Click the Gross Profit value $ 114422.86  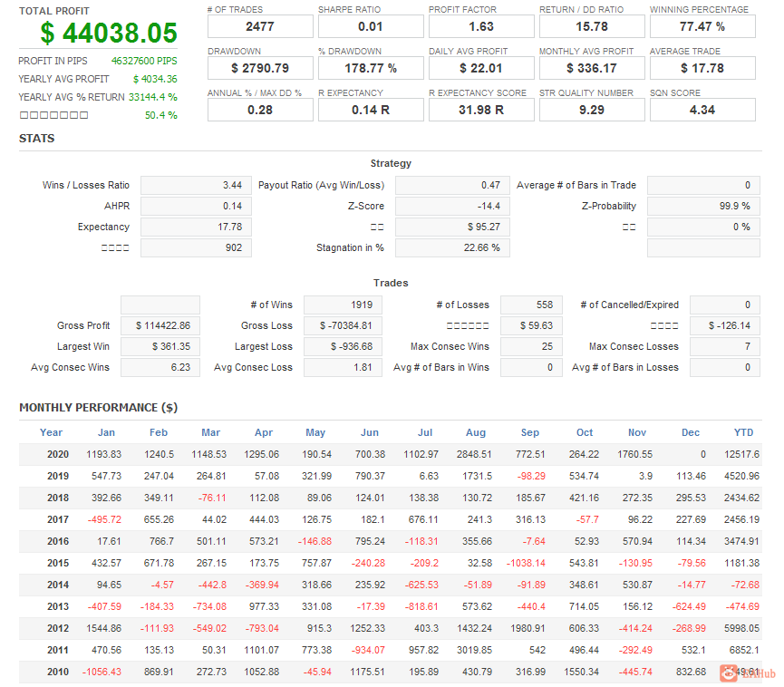tap(160, 325)
